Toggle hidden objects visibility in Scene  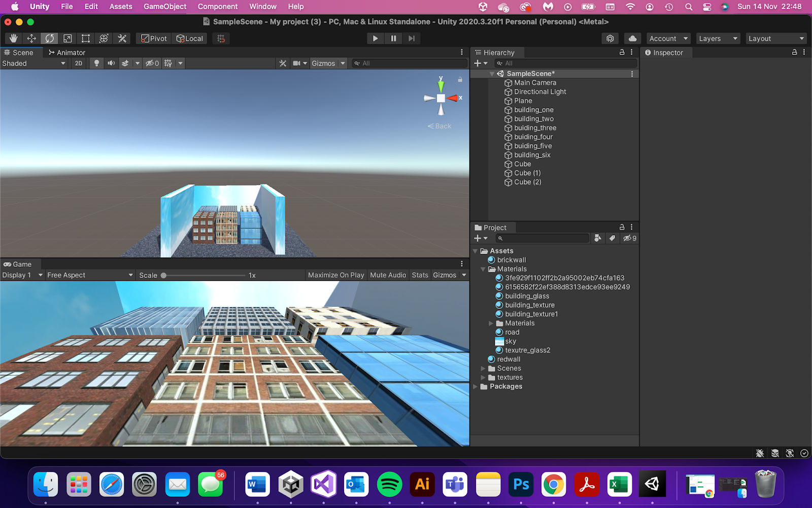coord(152,63)
